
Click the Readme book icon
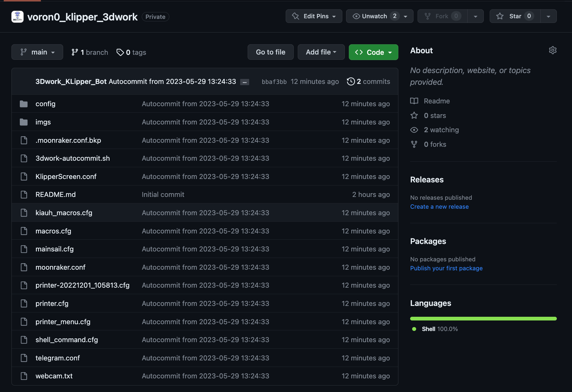coord(414,101)
